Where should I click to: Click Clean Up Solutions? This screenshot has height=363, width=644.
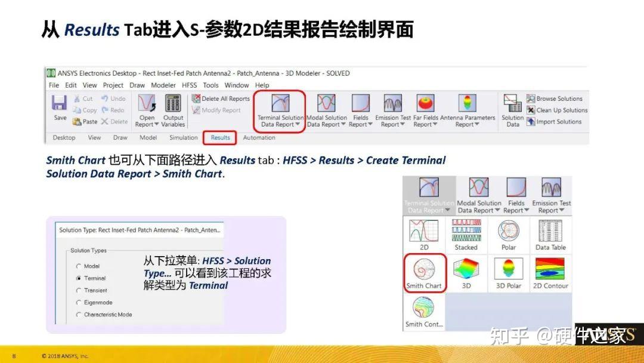[x=556, y=110]
